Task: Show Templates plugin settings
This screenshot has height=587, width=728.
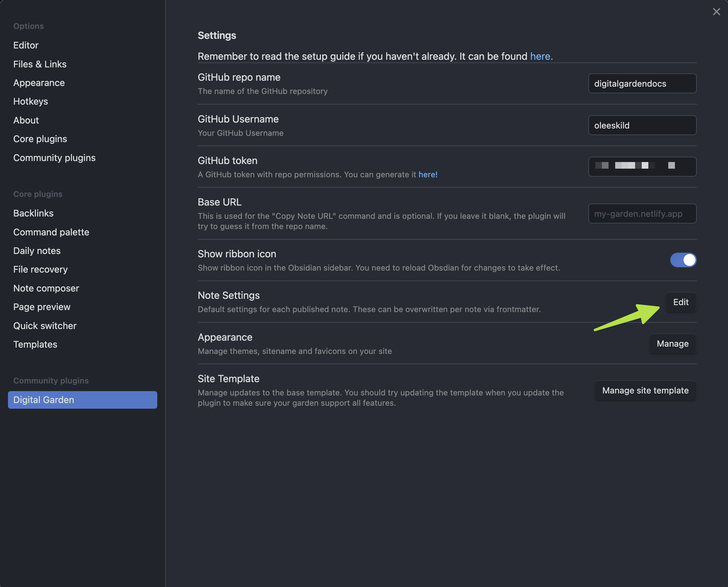Action: coord(35,345)
